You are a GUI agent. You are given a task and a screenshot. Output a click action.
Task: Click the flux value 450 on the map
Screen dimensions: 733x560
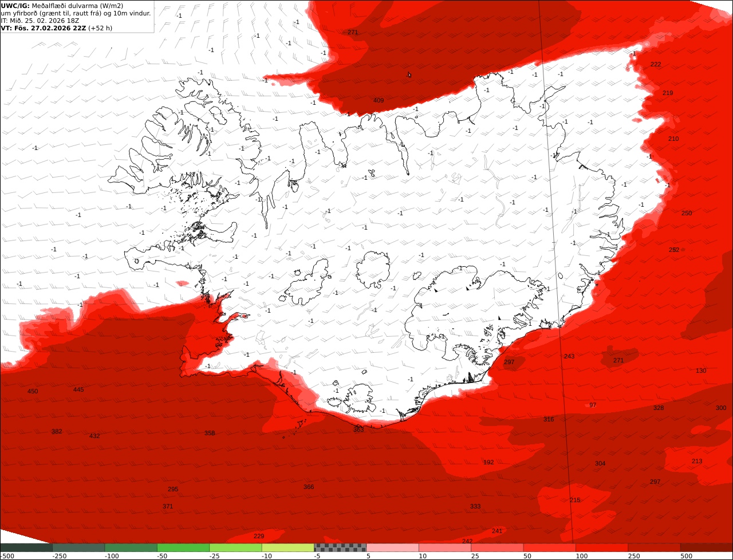pyautogui.click(x=33, y=391)
